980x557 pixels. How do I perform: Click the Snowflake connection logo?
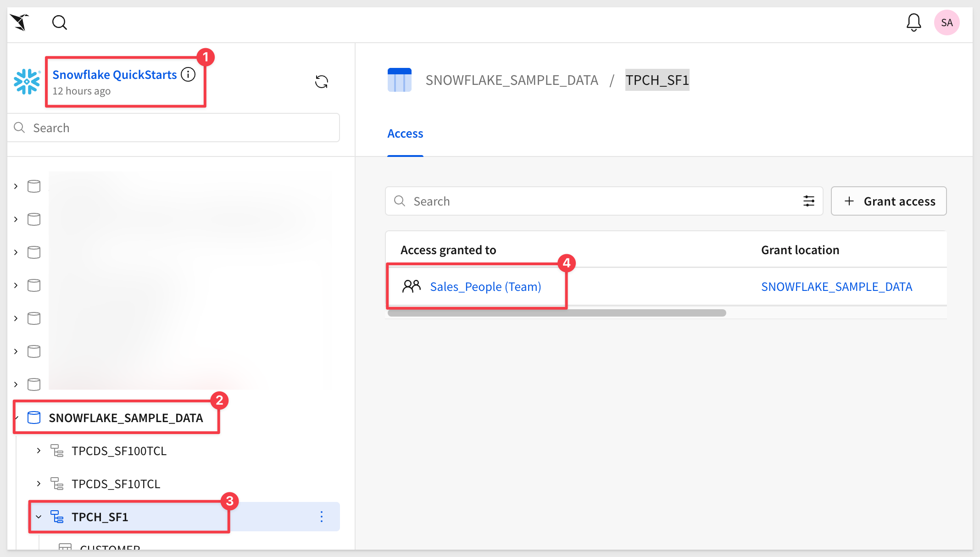[x=27, y=82]
